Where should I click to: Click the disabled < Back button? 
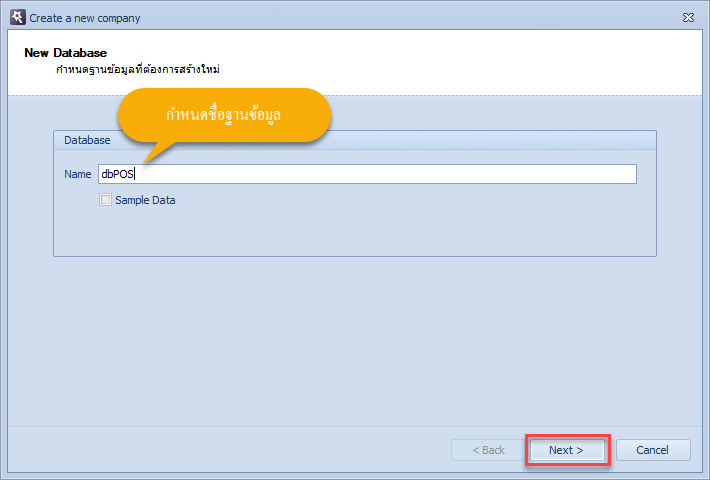pyautogui.click(x=488, y=450)
